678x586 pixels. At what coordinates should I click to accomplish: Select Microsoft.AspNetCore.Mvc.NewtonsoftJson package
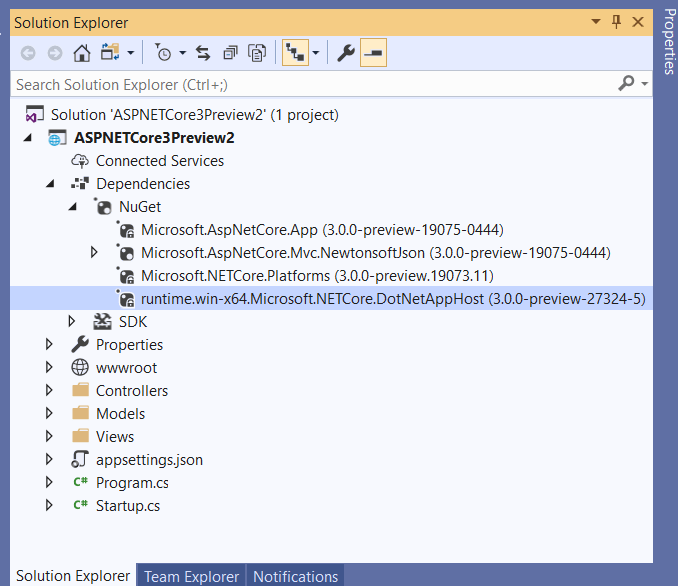pos(376,253)
